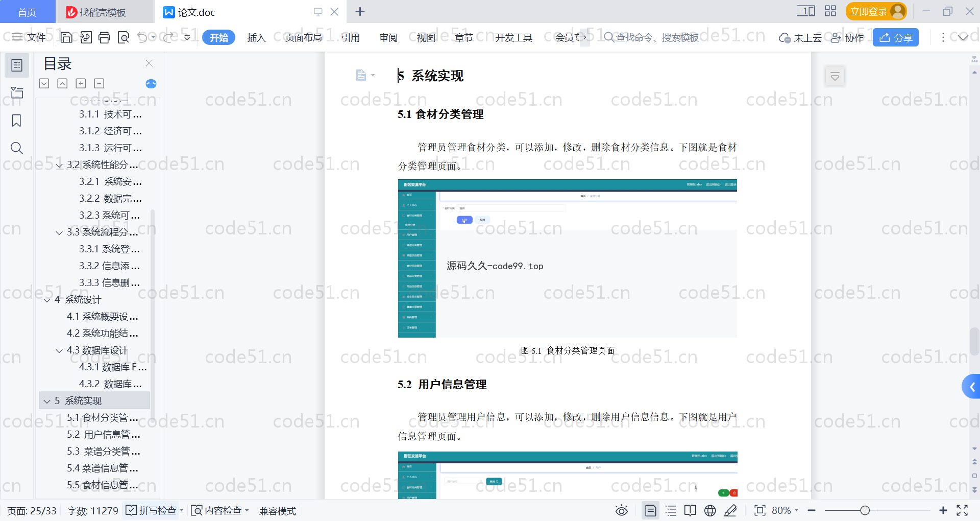Open the outline panel icon in sidebar

[x=17, y=65]
